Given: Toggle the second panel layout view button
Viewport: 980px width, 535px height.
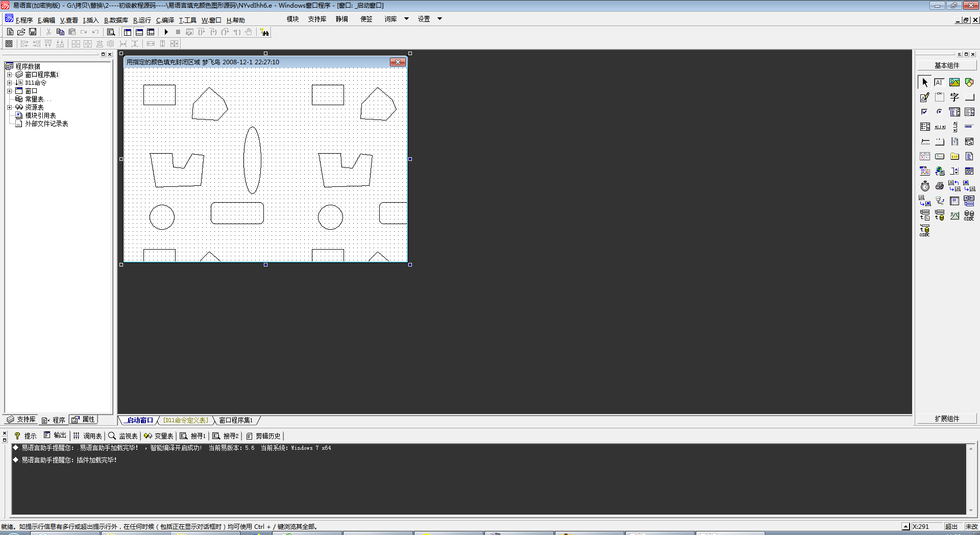Looking at the screenshot, I should point(139,32).
